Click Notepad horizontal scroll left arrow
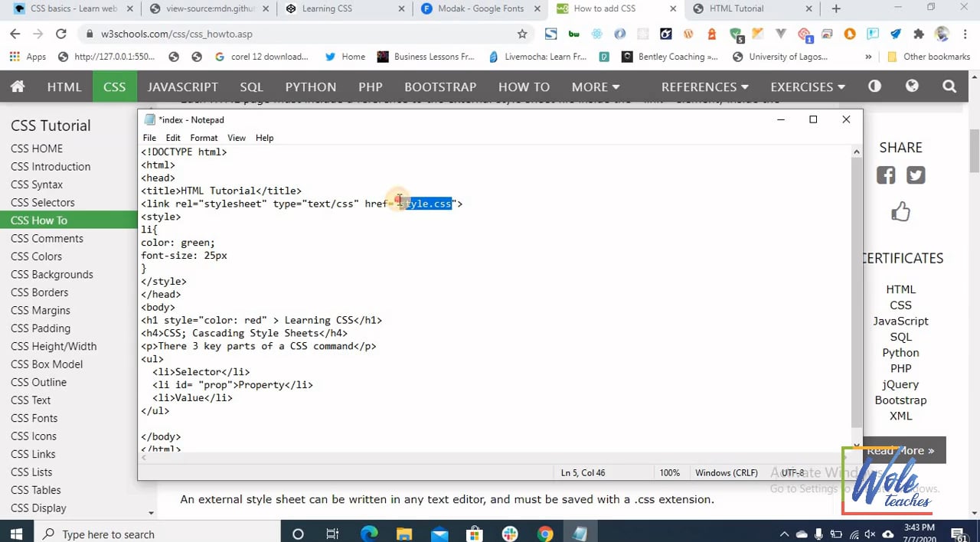The image size is (980, 542). (145, 457)
